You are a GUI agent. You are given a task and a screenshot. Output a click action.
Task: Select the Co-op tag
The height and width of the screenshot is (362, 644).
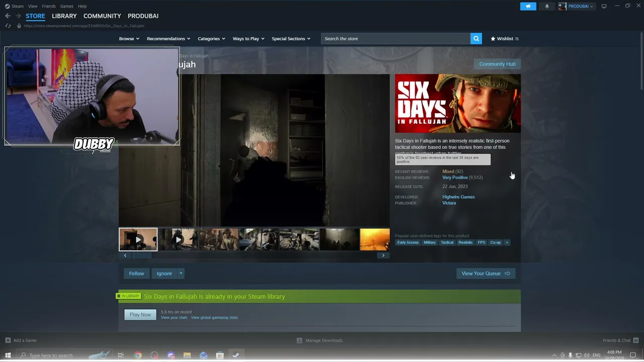(x=496, y=242)
